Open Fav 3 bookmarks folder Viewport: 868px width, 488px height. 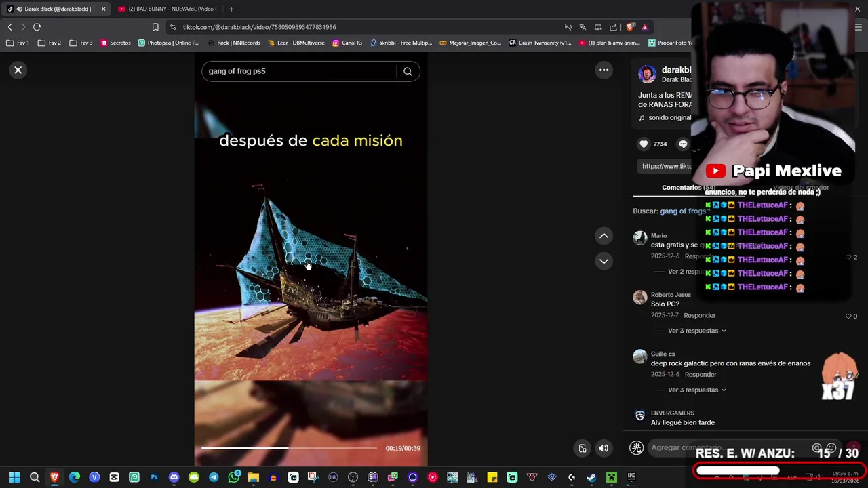(x=81, y=43)
